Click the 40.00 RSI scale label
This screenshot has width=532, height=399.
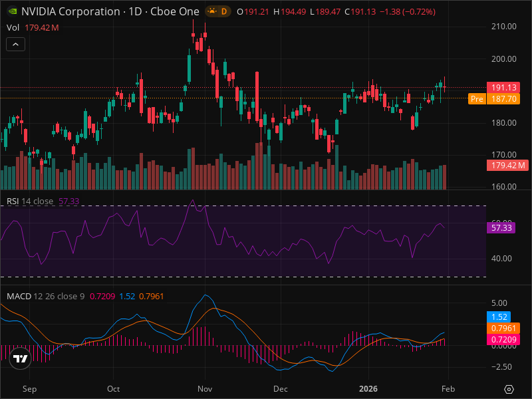501,259
